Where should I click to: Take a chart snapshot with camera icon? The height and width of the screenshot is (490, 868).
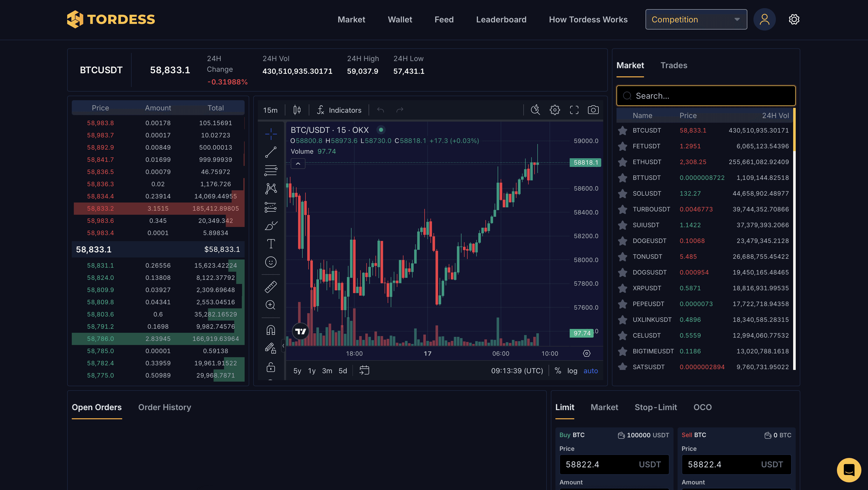pos(593,110)
